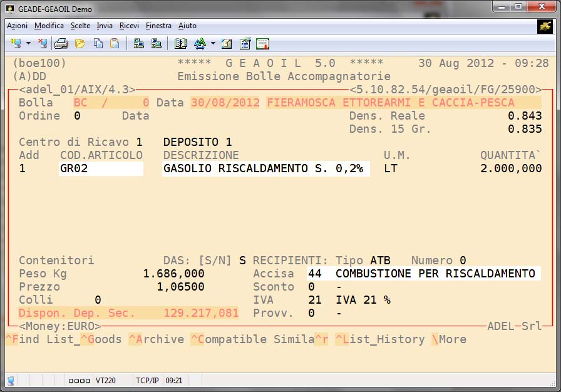Click the new connection toolbar icon
The image size is (561, 392).
click(16, 44)
